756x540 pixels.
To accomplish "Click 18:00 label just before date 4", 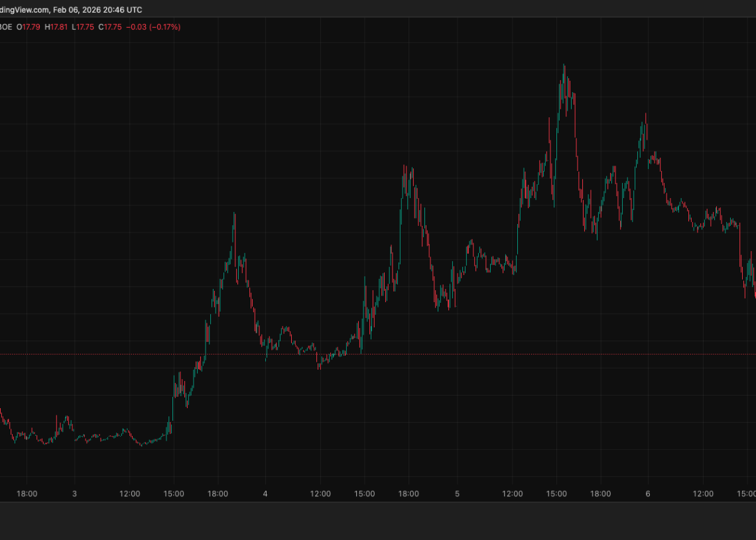I will tap(218, 494).
